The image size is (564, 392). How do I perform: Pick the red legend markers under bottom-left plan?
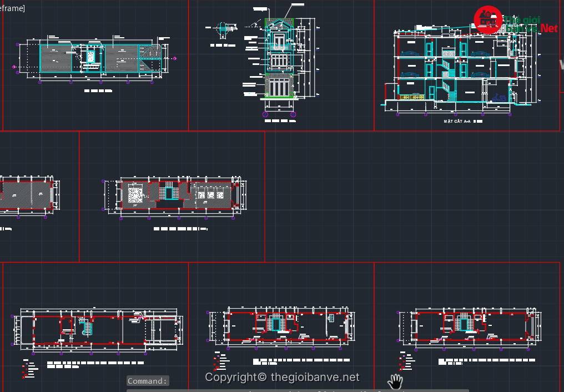[x=25, y=369]
